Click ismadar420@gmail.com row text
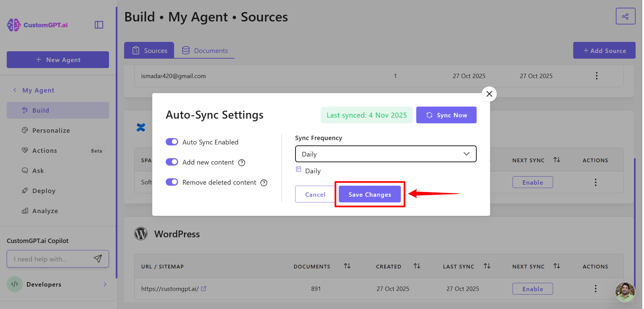This screenshot has width=644, height=309. pos(173,76)
